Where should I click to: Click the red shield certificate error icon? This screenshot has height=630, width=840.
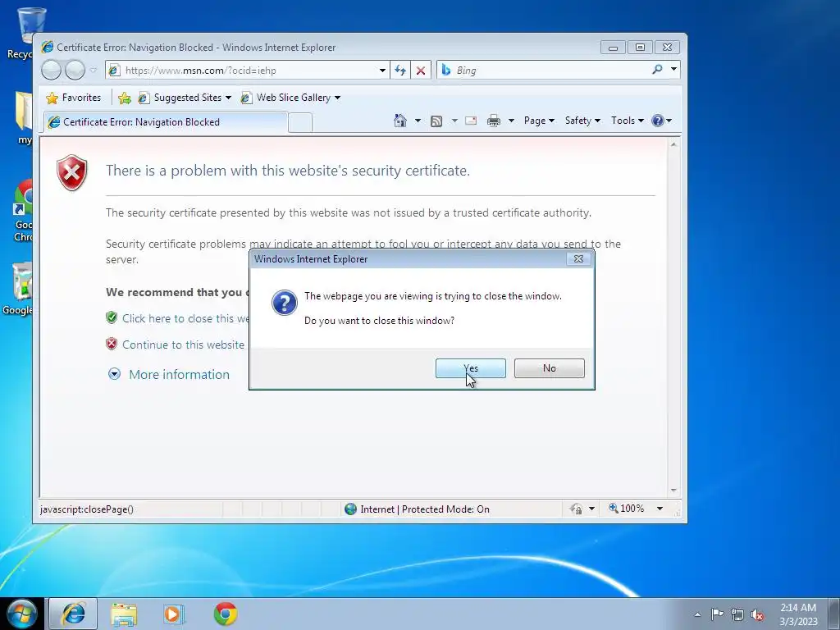tap(72, 172)
